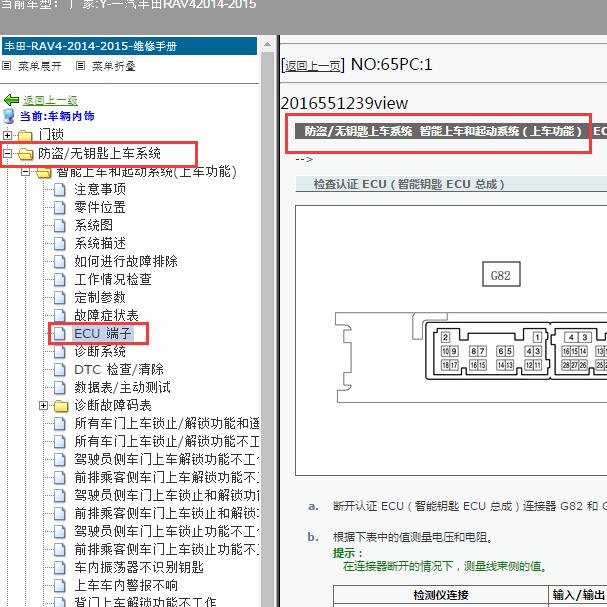Click the ECU 端子 document icon
Viewport: 607px width, 607px height.
(x=59, y=333)
